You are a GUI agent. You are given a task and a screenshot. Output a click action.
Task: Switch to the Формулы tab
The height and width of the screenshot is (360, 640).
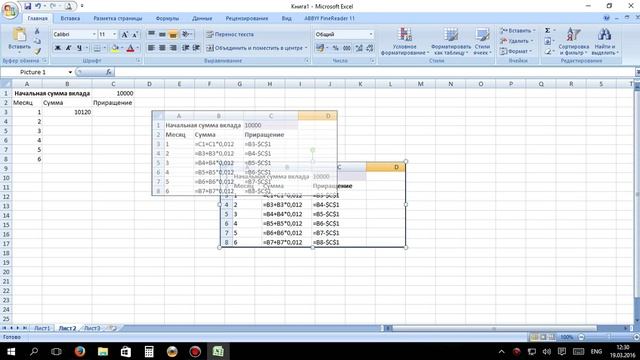[x=167, y=18]
